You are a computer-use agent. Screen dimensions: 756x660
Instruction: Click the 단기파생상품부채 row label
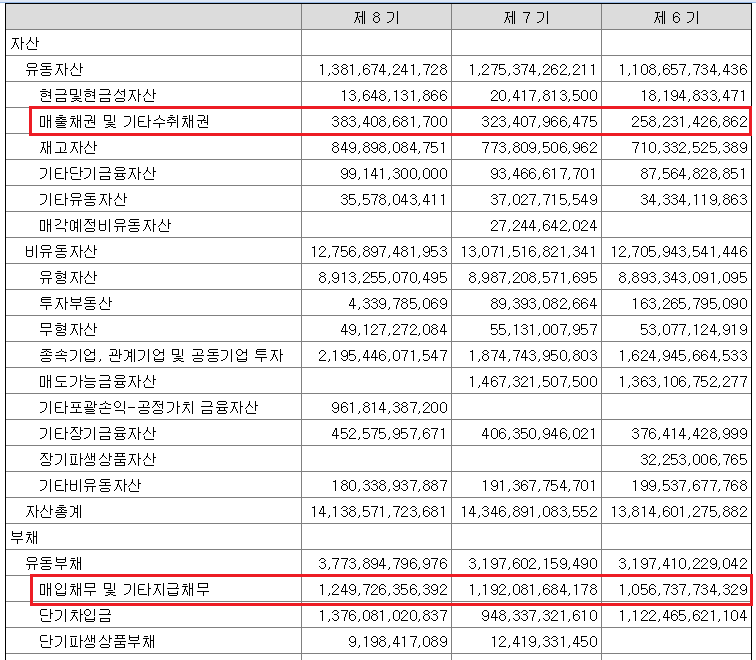click(97, 642)
